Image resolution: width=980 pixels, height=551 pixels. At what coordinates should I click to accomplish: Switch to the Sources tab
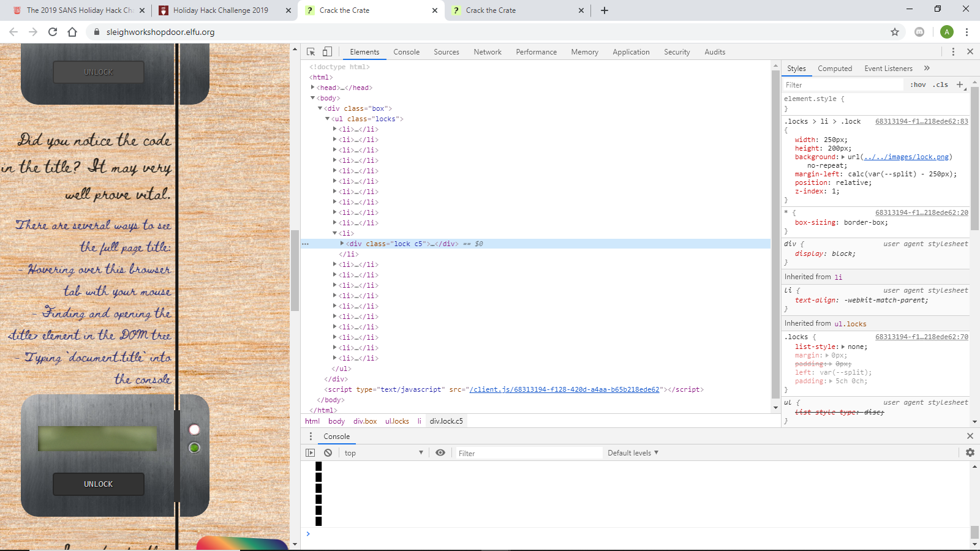pos(447,52)
